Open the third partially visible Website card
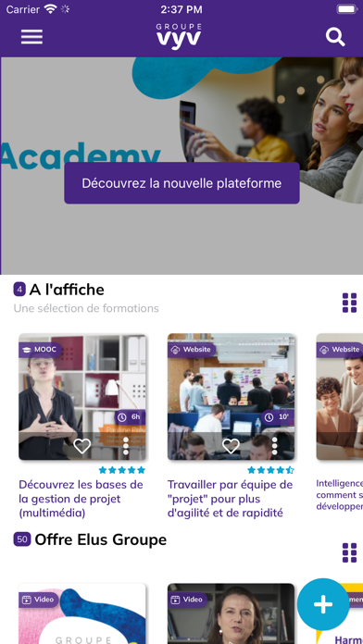Image resolution: width=363 pixels, height=644 pixels. 340,397
